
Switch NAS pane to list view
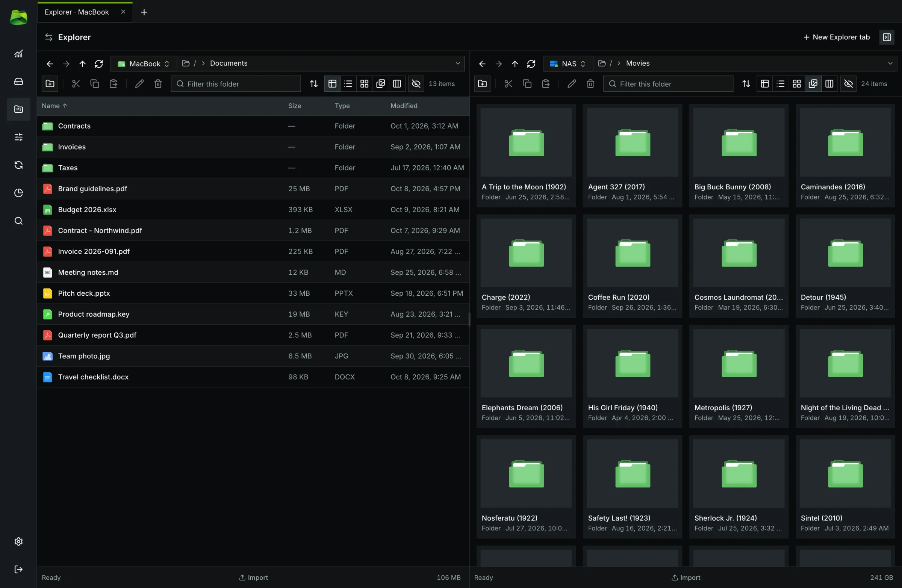[780, 84]
